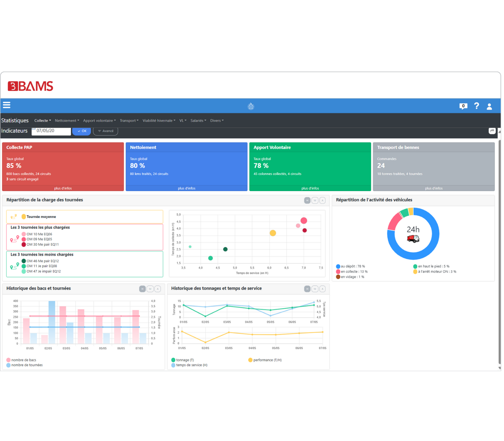The image size is (504, 441).
Task: Select the M toggle in Répartition de la charge
Action: pos(315,201)
